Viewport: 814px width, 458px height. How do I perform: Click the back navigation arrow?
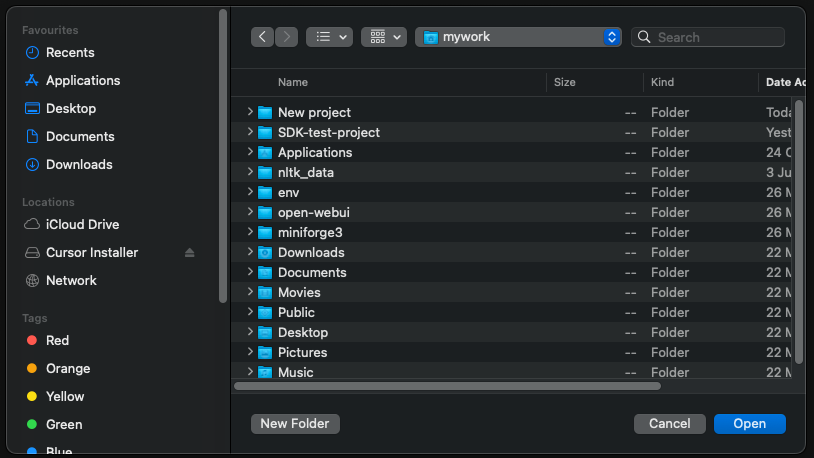point(263,37)
